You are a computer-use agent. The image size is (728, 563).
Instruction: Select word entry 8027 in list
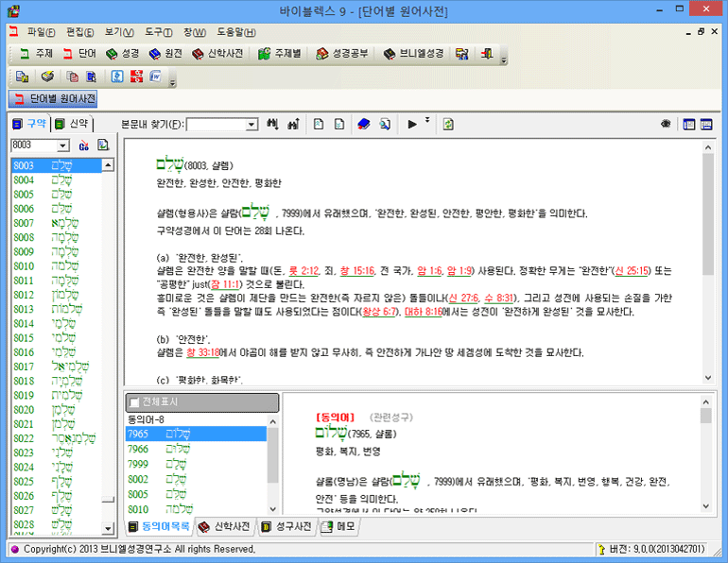click(56, 511)
